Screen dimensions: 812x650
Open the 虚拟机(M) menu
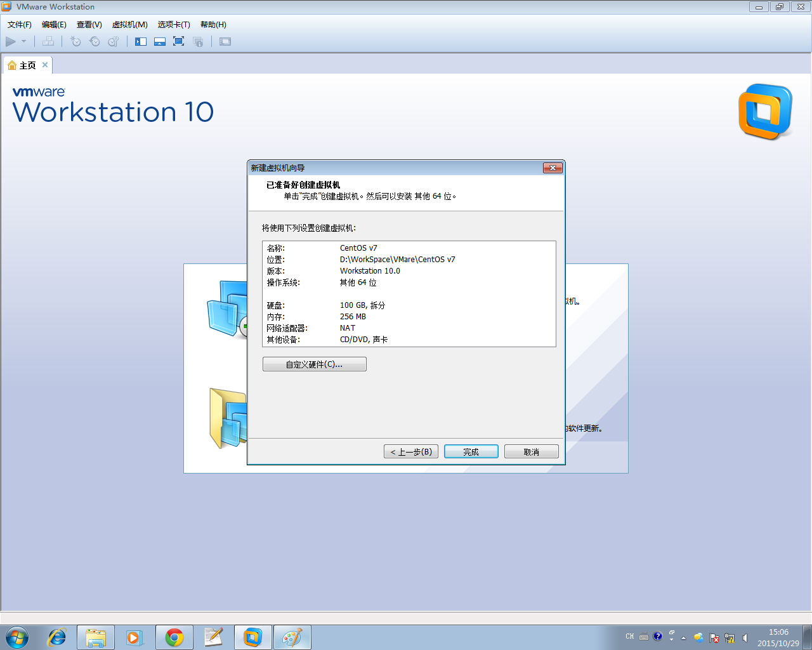pos(130,25)
